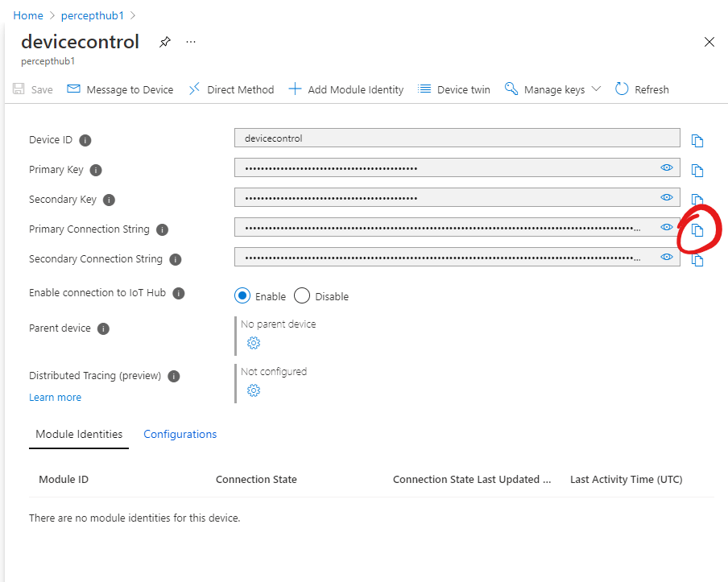Pin devicecontrol blade to dashboard
The image size is (728, 582).
pyautogui.click(x=165, y=42)
